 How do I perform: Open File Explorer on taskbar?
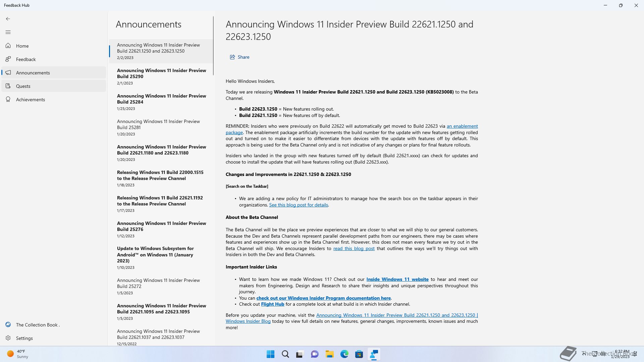329,354
